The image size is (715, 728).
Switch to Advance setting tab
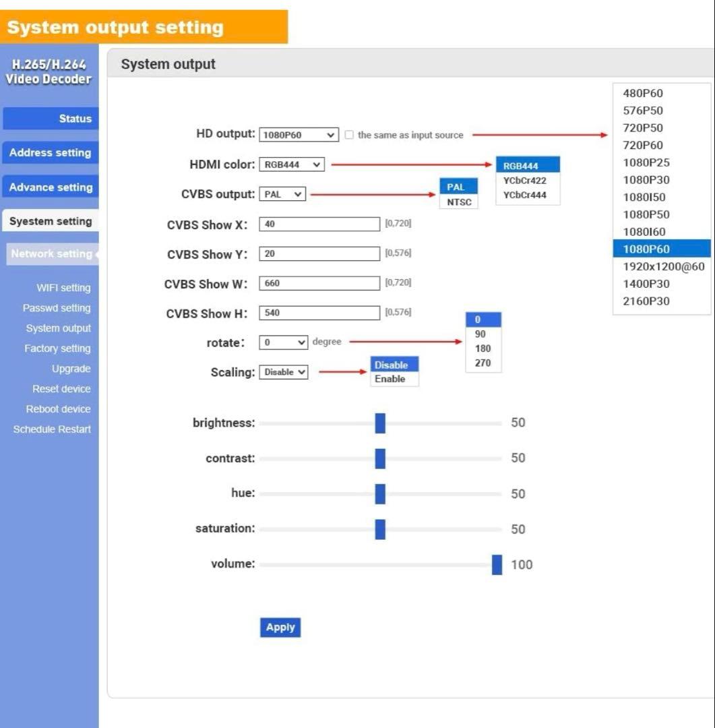click(x=51, y=187)
